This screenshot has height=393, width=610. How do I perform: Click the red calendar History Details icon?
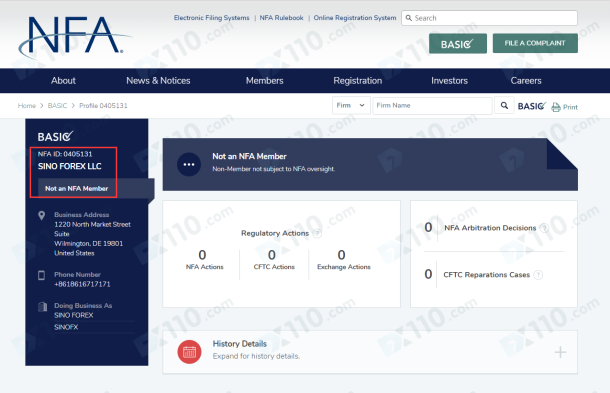(x=189, y=352)
